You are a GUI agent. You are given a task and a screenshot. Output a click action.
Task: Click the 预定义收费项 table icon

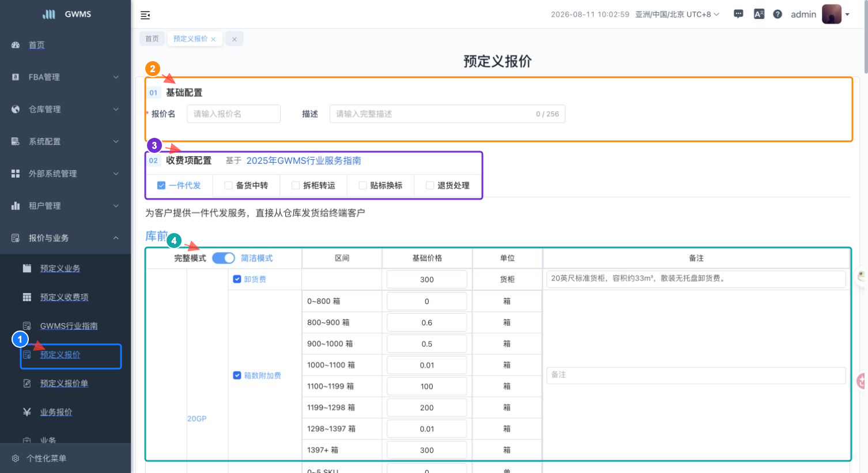[27, 297]
